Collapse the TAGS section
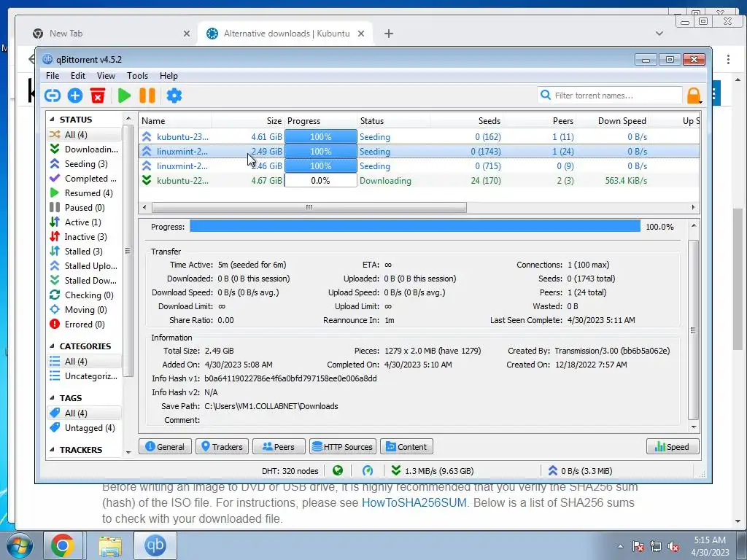Image resolution: width=747 pixels, height=560 pixels. pos(52,398)
